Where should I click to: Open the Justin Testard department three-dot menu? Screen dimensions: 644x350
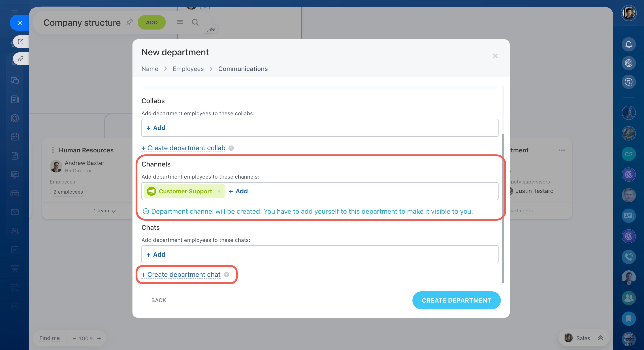pyautogui.click(x=561, y=150)
